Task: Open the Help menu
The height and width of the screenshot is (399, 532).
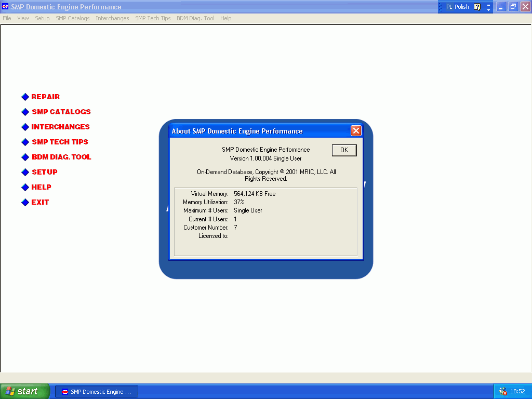Action: 225,18
